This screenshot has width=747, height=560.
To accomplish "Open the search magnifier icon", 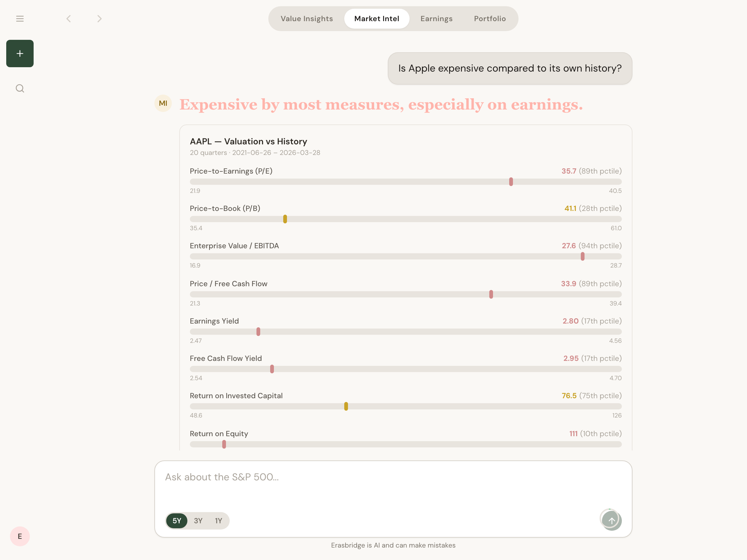I will pos(20,88).
